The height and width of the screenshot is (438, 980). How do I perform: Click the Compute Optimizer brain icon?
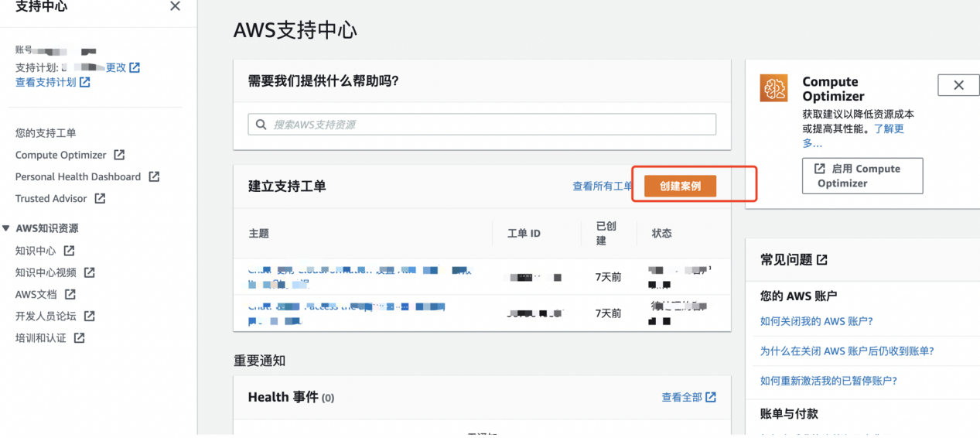[773, 88]
